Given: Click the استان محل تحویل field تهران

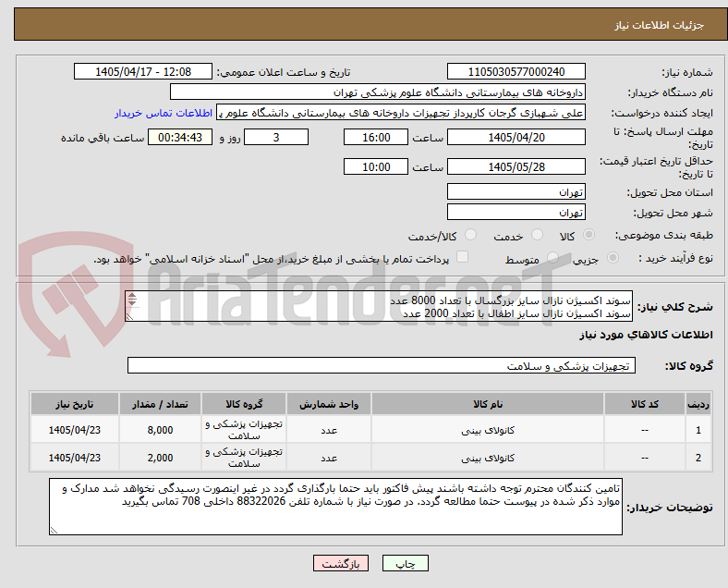Looking at the screenshot, I should point(516,191).
